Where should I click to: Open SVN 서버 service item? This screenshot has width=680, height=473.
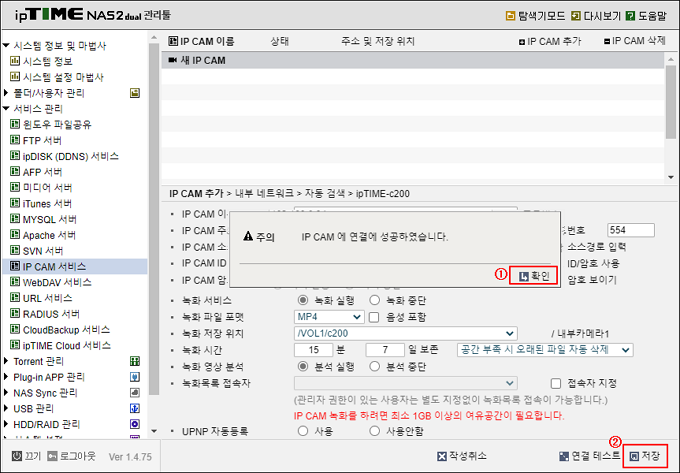36,251
